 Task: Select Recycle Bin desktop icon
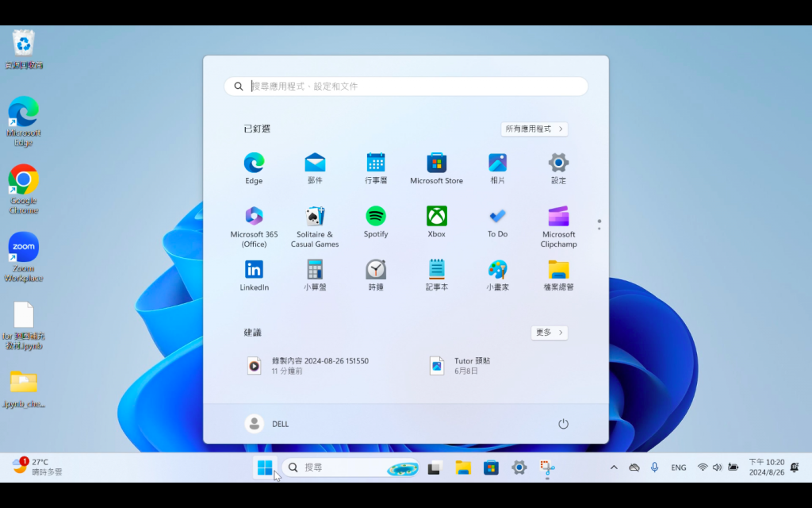point(23,50)
